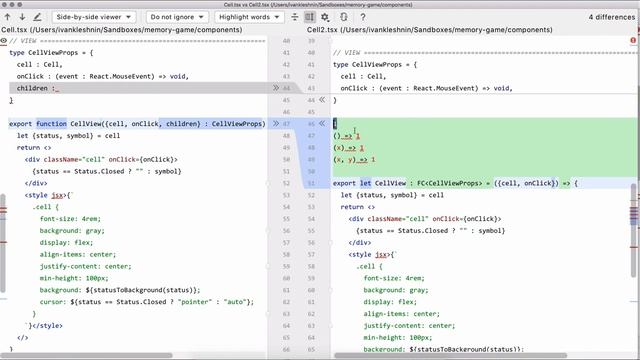This screenshot has width=640, height=360.
Task: Click left pane div className cell line
Action: click(x=101, y=160)
